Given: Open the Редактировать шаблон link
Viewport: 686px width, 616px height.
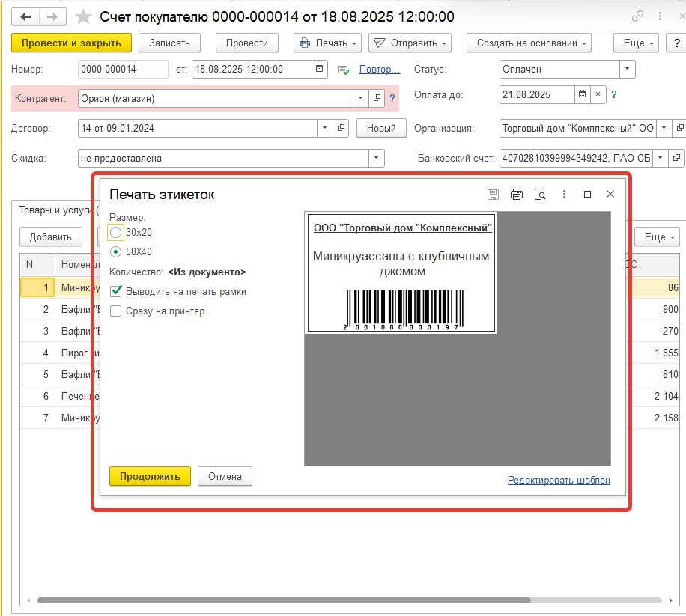Looking at the screenshot, I should pyautogui.click(x=559, y=480).
